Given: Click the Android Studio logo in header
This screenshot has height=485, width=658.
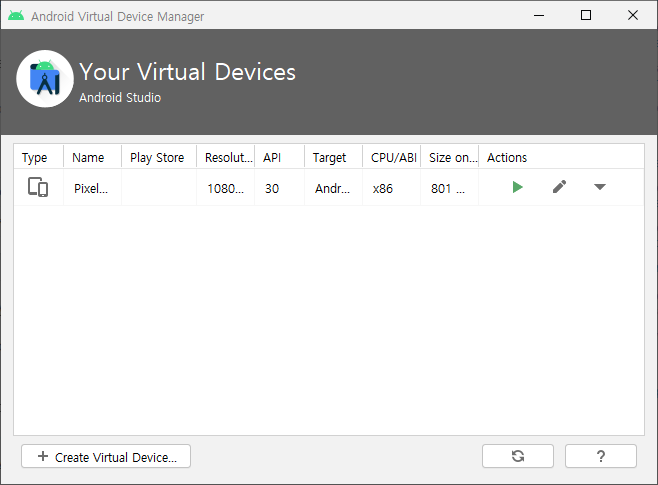Looking at the screenshot, I should tap(45, 79).
